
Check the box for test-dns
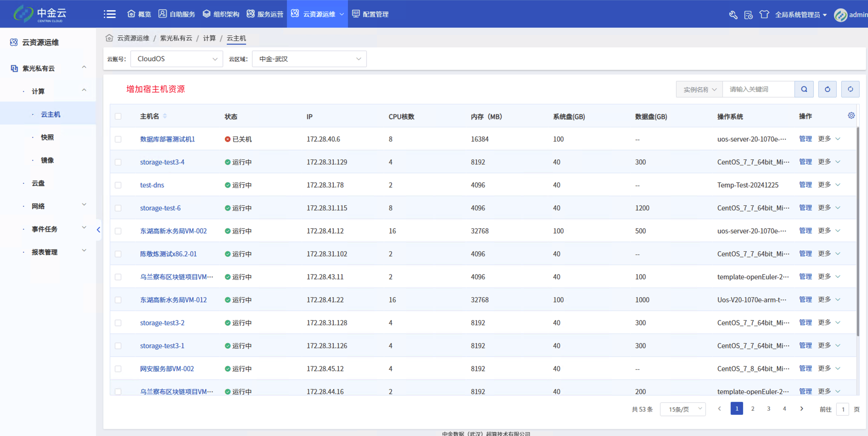[118, 185]
